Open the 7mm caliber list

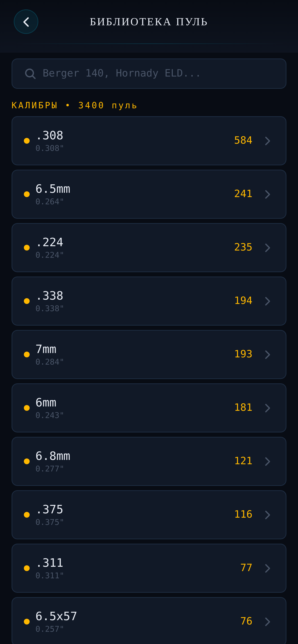[x=149, y=354]
